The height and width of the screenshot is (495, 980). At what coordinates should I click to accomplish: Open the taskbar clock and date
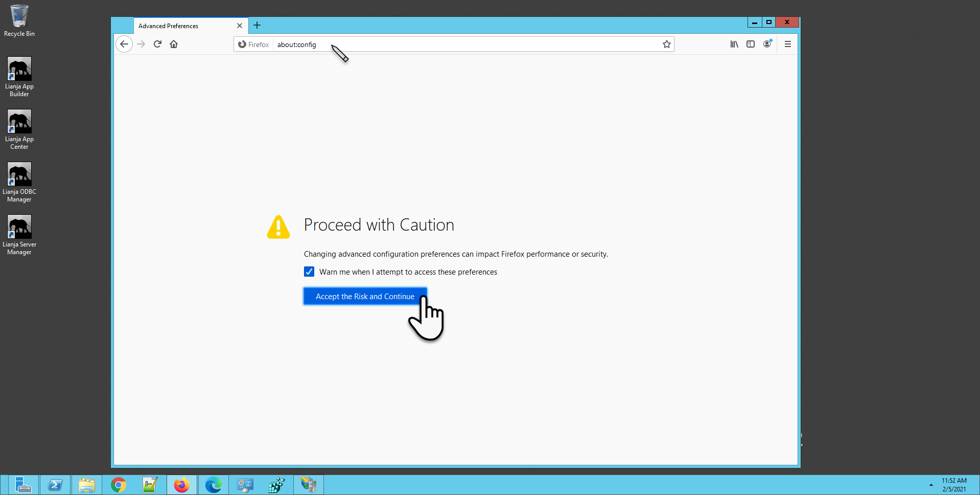click(x=954, y=485)
